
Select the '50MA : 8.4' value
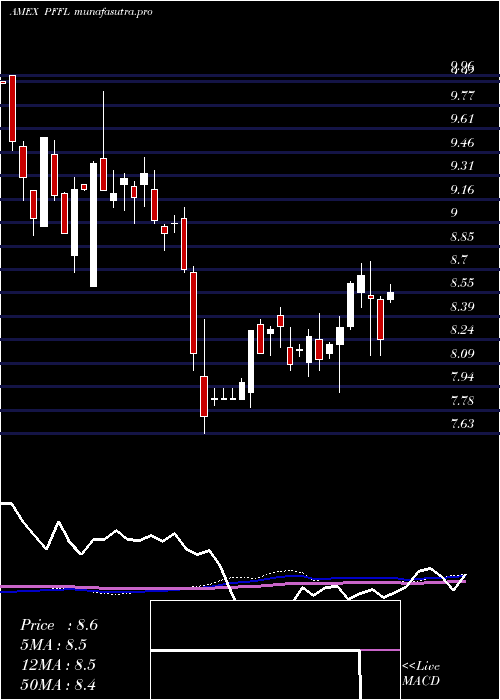tap(59, 684)
